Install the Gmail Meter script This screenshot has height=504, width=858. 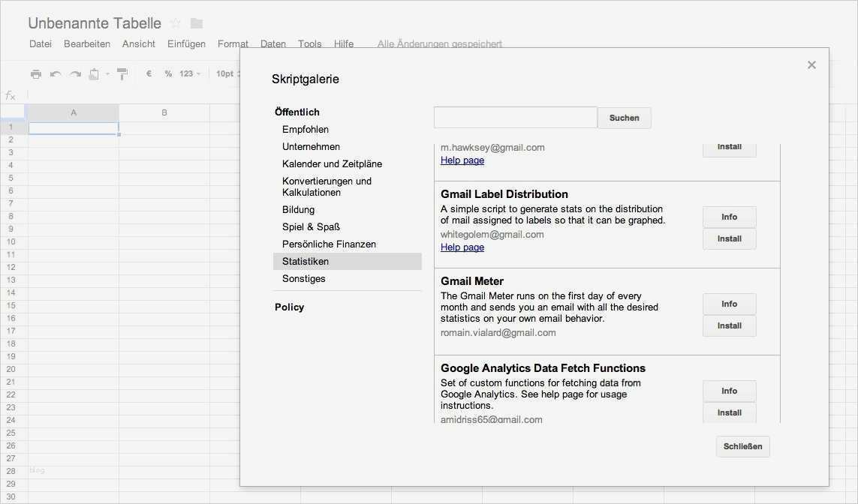[729, 325]
